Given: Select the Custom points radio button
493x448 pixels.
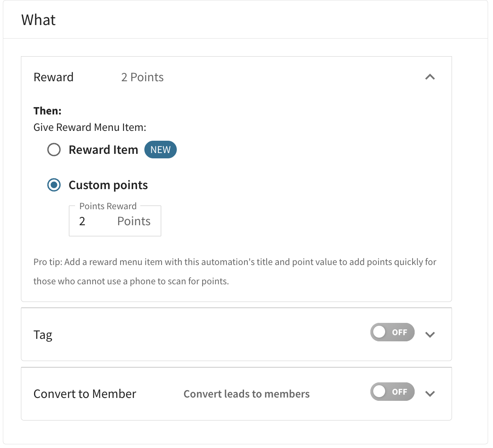Looking at the screenshot, I should tap(54, 185).
